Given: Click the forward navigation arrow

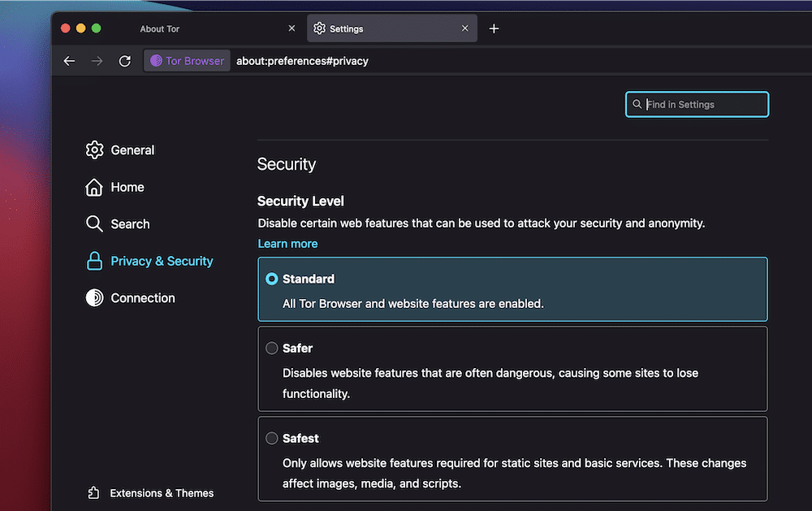Looking at the screenshot, I should [x=97, y=60].
